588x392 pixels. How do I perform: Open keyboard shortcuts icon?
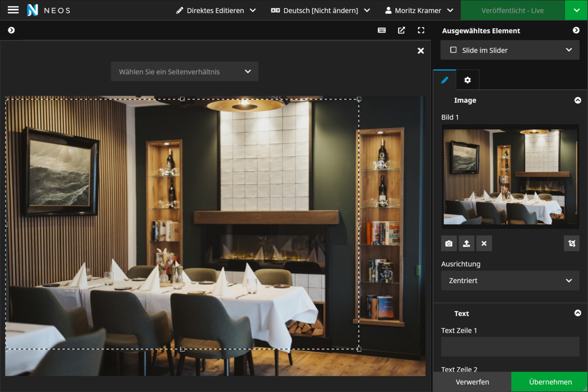click(382, 30)
